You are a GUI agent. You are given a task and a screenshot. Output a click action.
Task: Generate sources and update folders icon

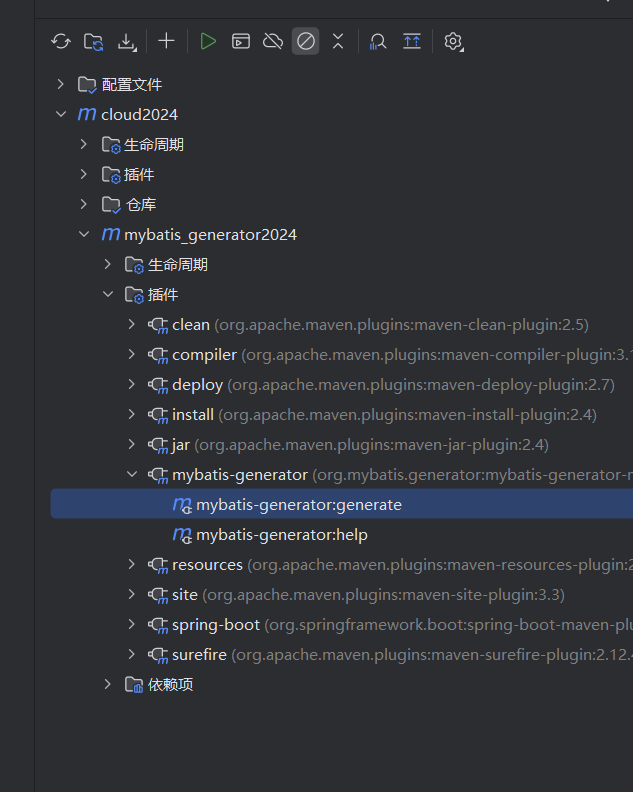94,41
